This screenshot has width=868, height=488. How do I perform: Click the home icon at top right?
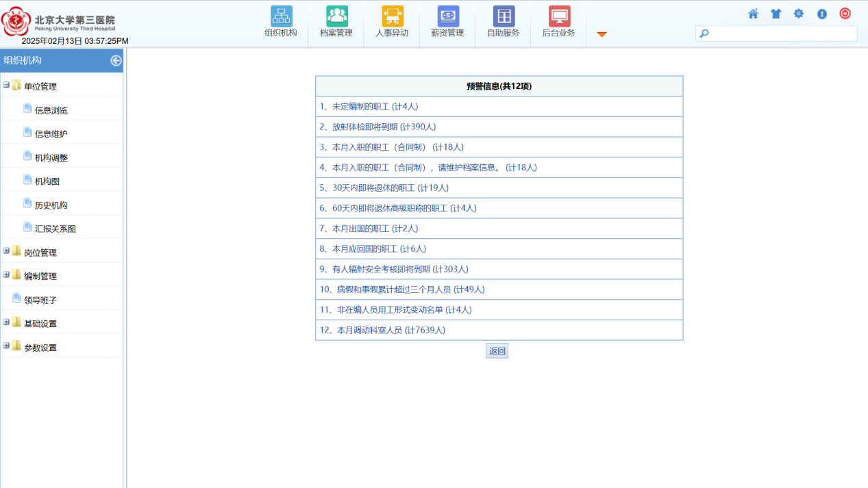(753, 14)
